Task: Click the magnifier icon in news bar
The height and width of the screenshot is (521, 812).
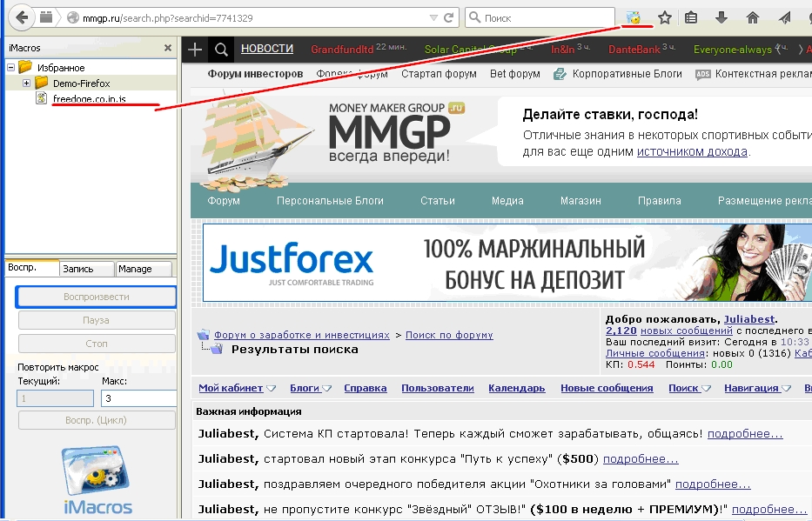Action: click(221, 50)
